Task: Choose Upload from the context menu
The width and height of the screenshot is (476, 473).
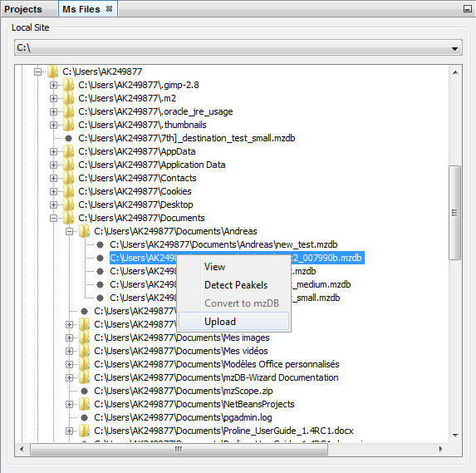Action: click(x=233, y=321)
